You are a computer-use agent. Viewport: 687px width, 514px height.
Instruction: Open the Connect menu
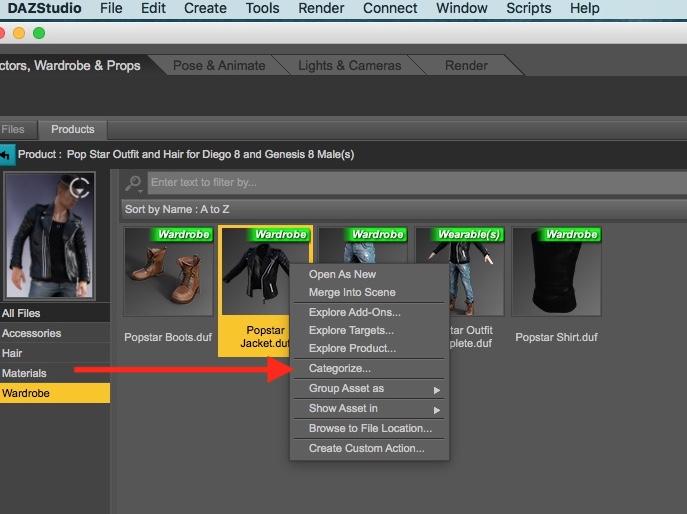[390, 8]
